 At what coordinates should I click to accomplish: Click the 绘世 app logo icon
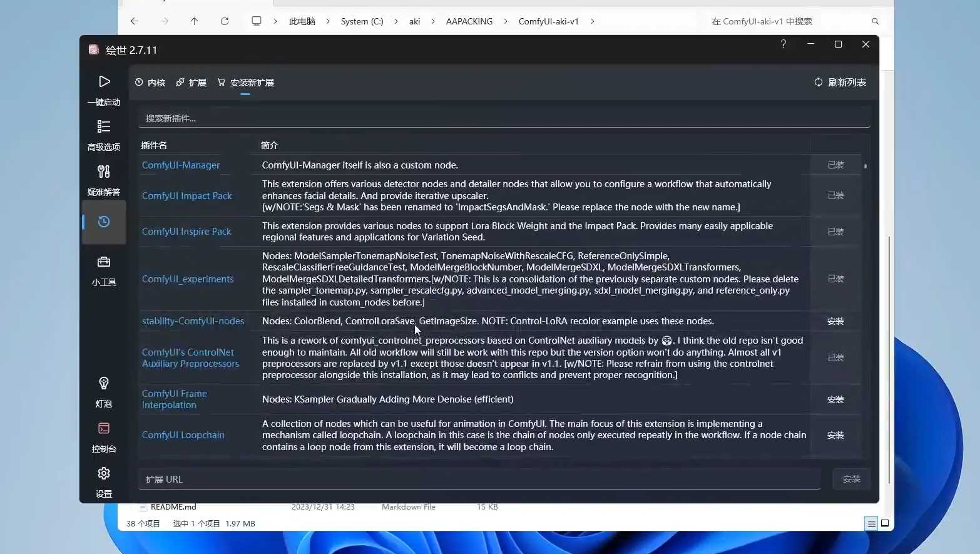[x=94, y=49]
